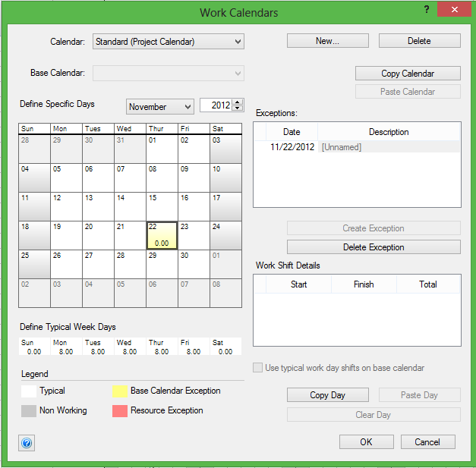Click the blue help icon

[x=27, y=443]
